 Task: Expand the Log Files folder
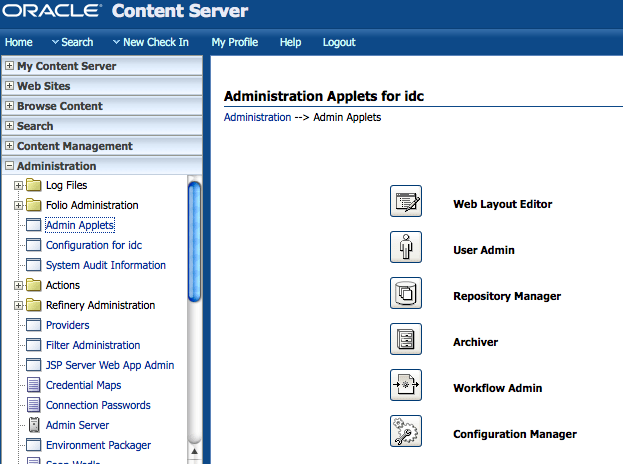coord(18,185)
